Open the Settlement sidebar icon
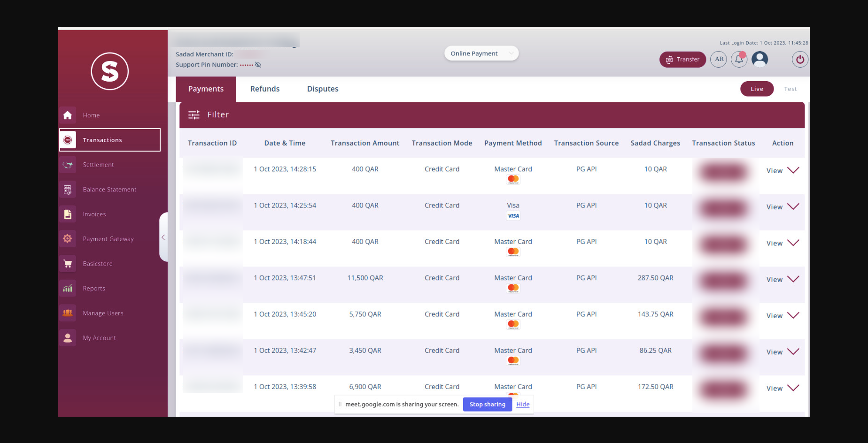 [68, 165]
